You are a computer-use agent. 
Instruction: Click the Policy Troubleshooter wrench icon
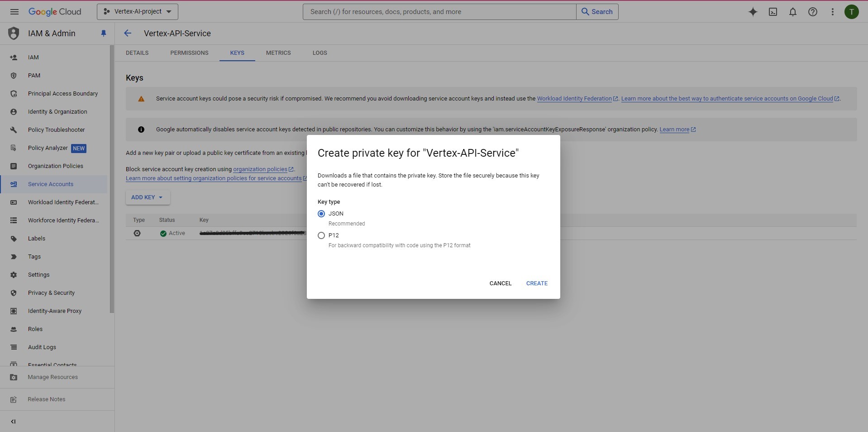coord(14,130)
